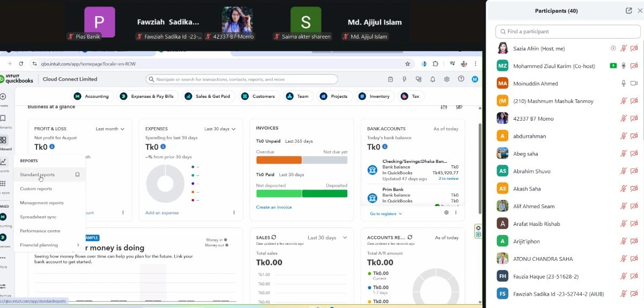
Task: Click the orange Overdue invoices bar
Action: click(x=279, y=160)
